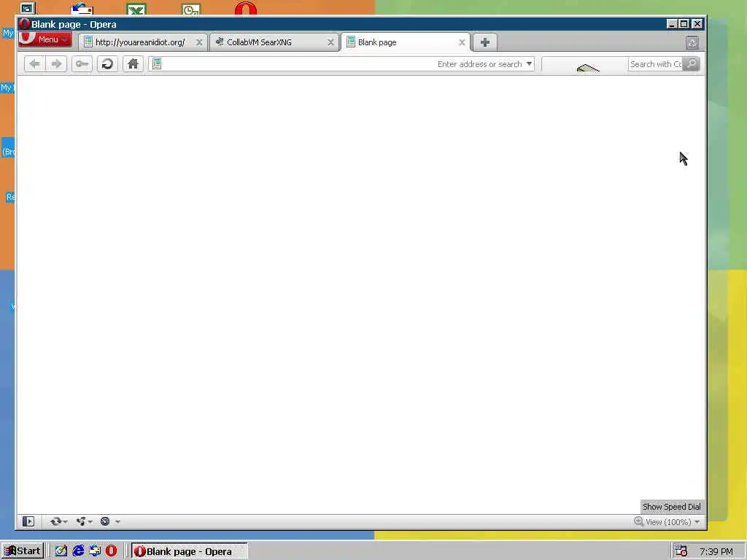
Task: Open the red Opera Menu button
Action: pos(45,39)
